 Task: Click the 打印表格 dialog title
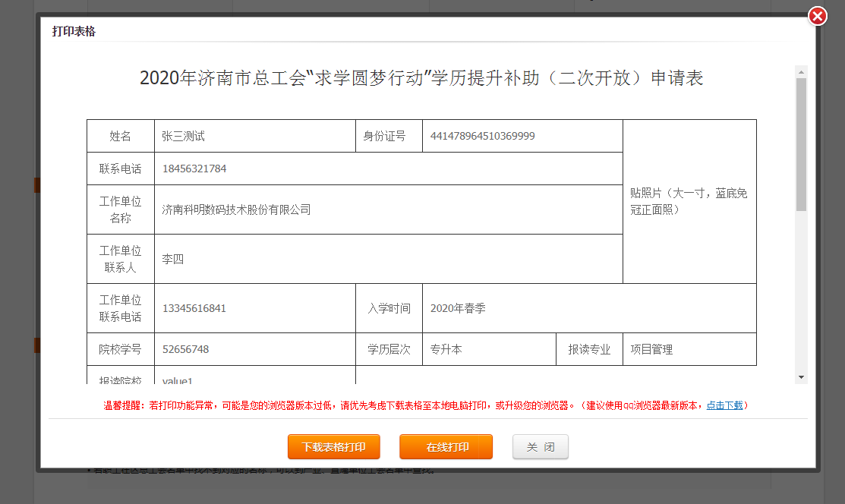(74, 31)
